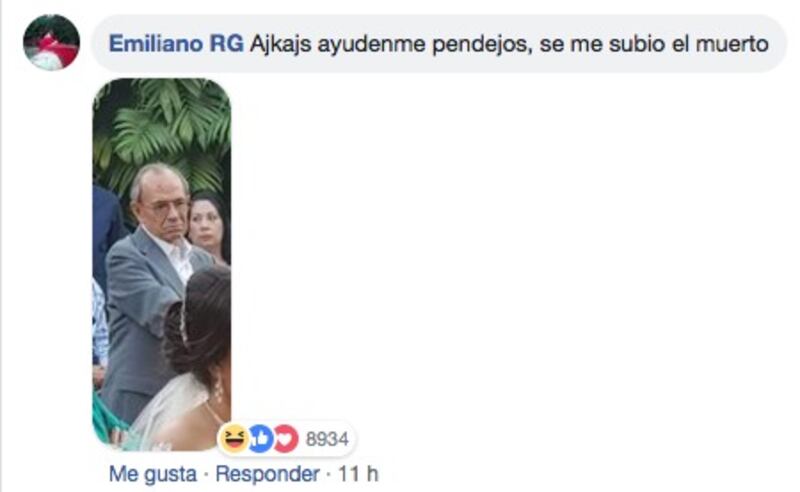This screenshot has height=492, width=800.
Task: Click the word "ayudenme" in the comment
Action: 371,45
